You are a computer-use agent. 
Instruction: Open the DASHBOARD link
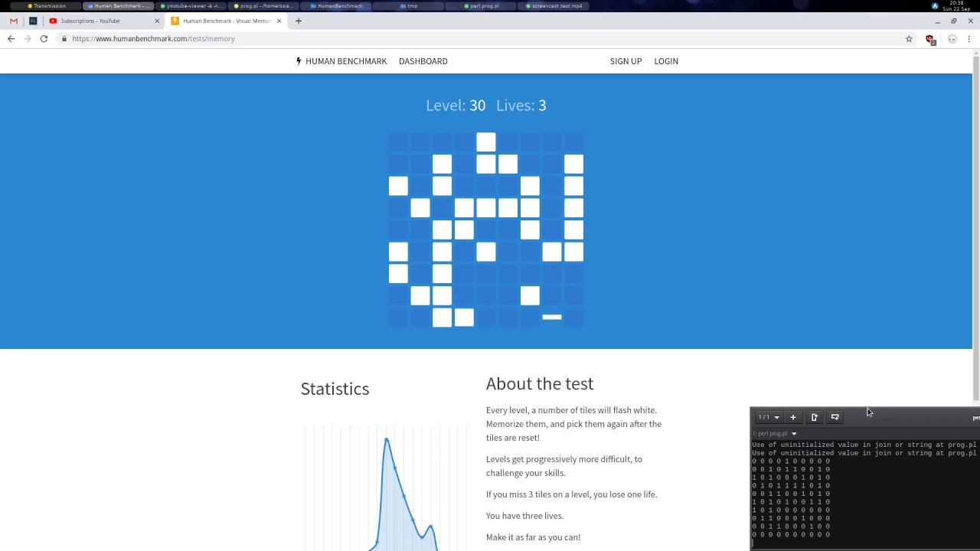coord(423,61)
